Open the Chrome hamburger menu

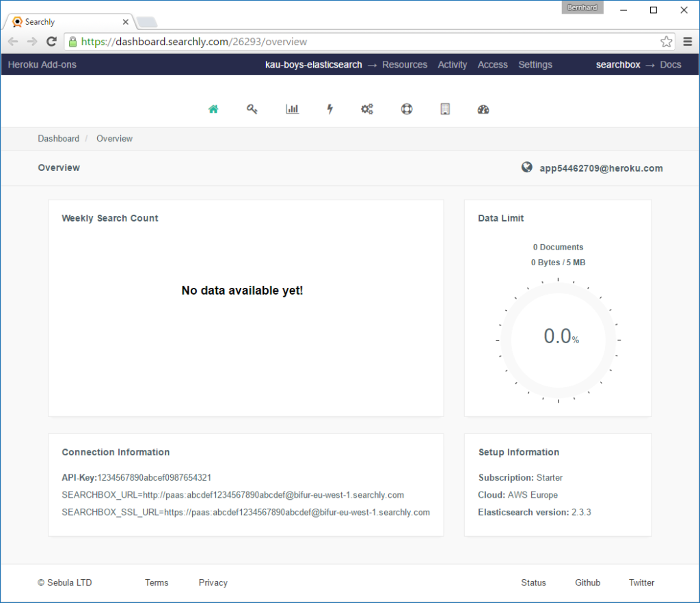click(x=688, y=42)
